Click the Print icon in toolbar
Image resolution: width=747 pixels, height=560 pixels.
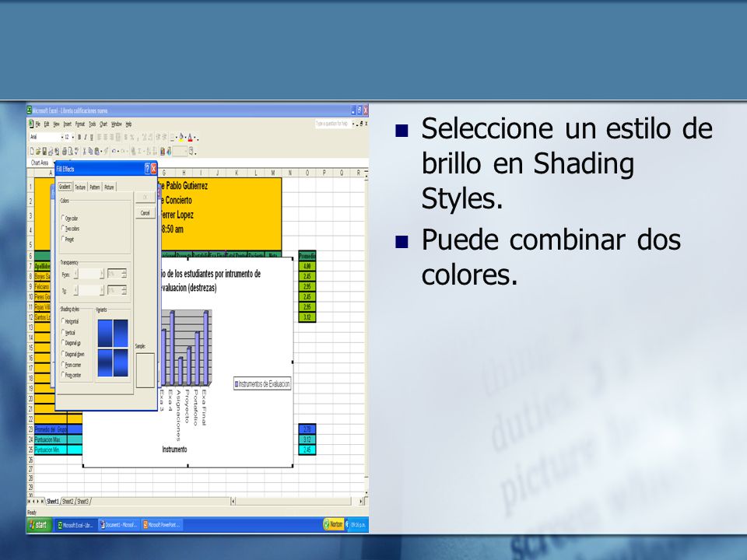[x=64, y=152]
